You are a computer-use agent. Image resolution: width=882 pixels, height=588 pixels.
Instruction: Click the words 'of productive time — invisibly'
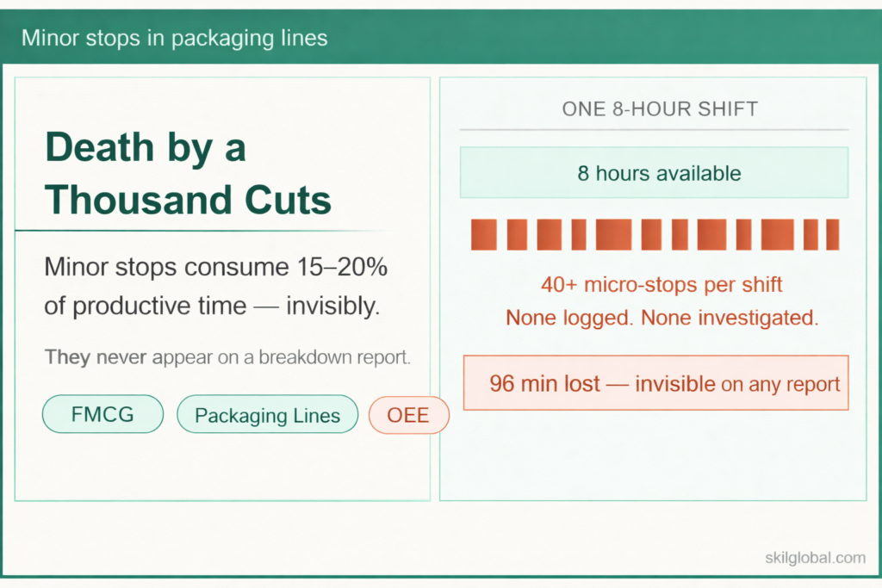coord(212,306)
